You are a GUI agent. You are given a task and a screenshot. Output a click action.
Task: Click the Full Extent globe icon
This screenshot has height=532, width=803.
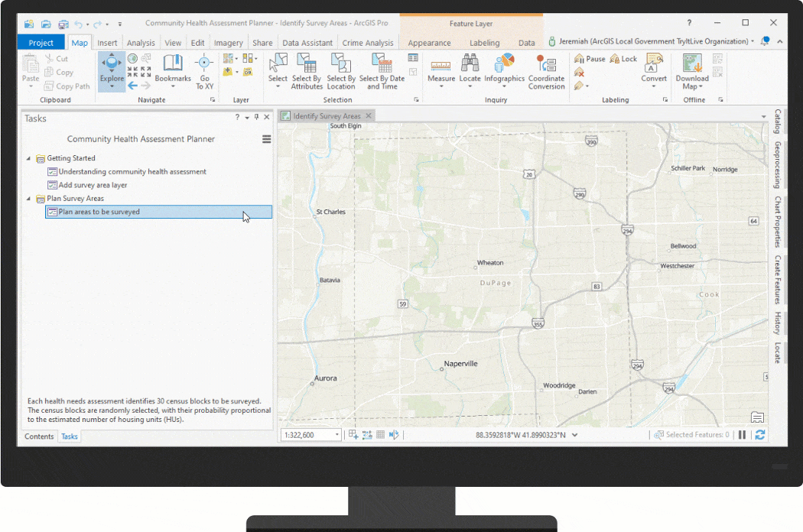[132, 58]
